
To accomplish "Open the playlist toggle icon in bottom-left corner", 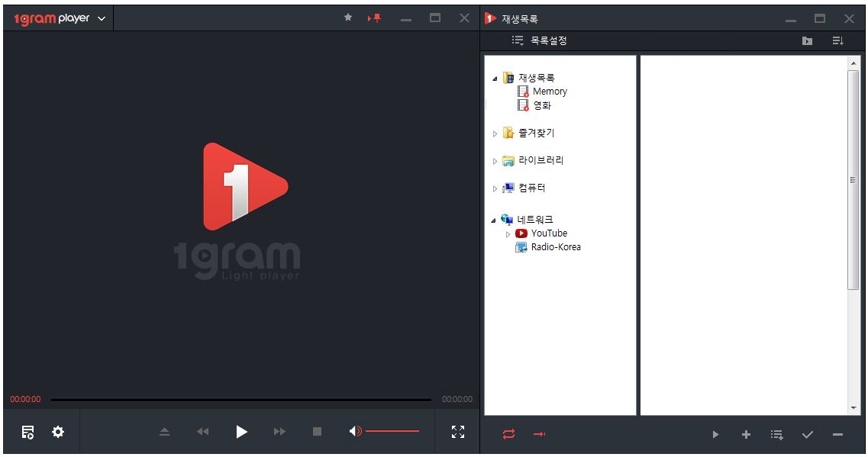I will click(x=27, y=432).
